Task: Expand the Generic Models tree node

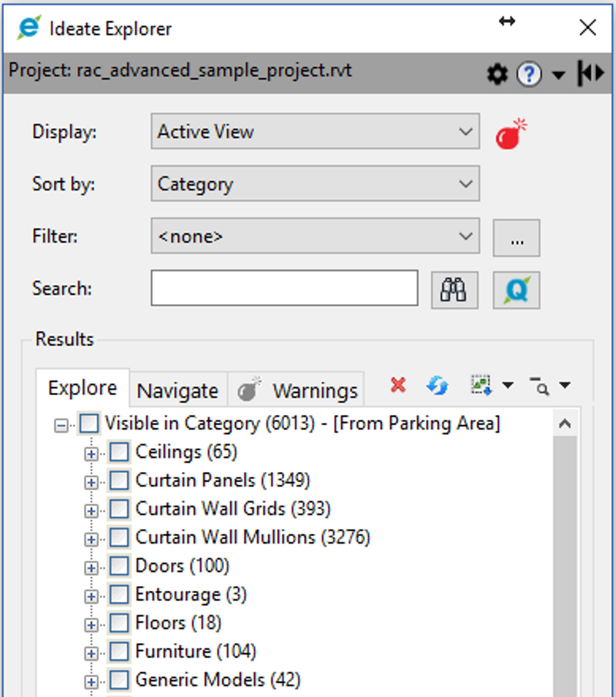Action: (x=91, y=682)
